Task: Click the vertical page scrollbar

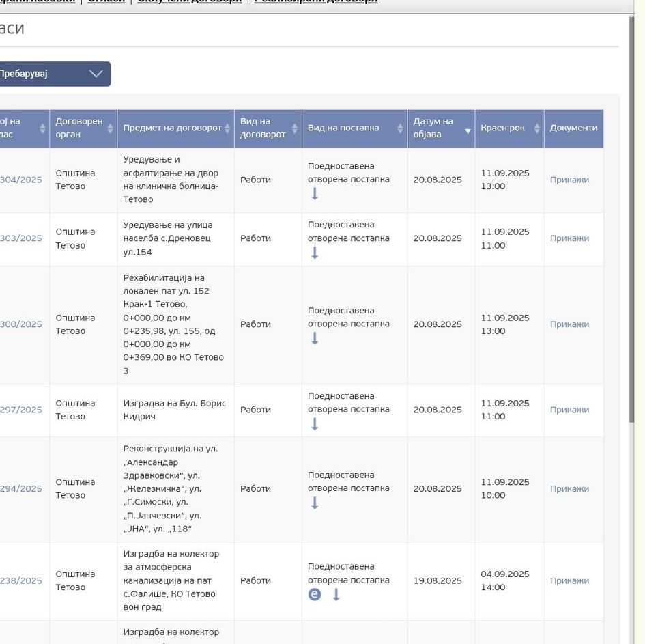Action: (632, 219)
